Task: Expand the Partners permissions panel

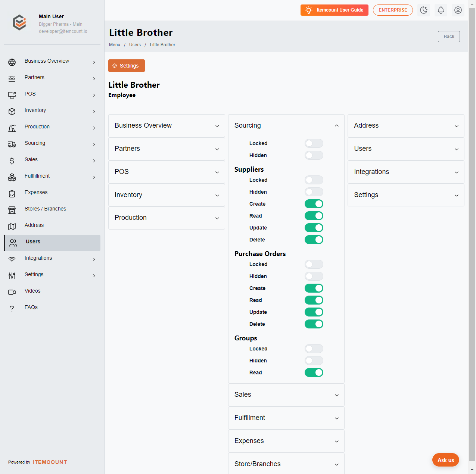Action: pyautogui.click(x=167, y=149)
